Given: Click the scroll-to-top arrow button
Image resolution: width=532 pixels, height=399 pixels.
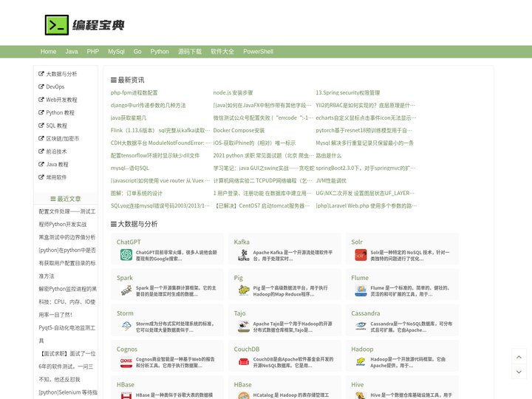Looking at the screenshot, I should [519, 357].
